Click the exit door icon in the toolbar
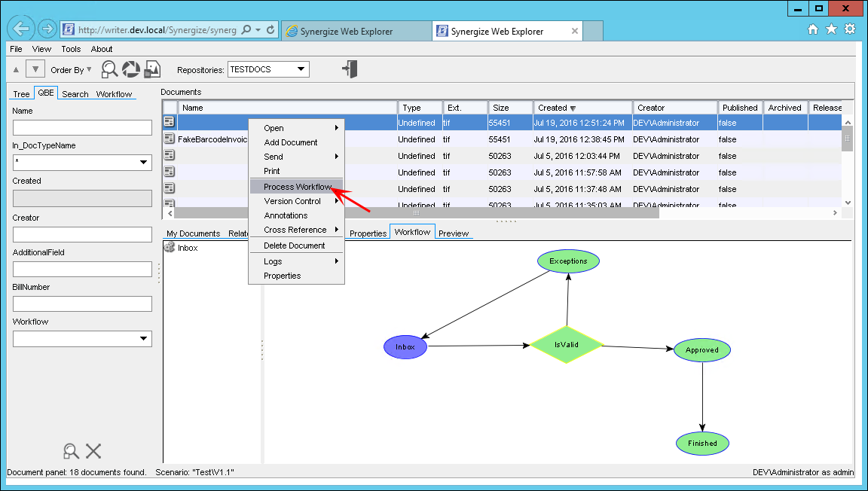The image size is (868, 491). (x=350, y=69)
